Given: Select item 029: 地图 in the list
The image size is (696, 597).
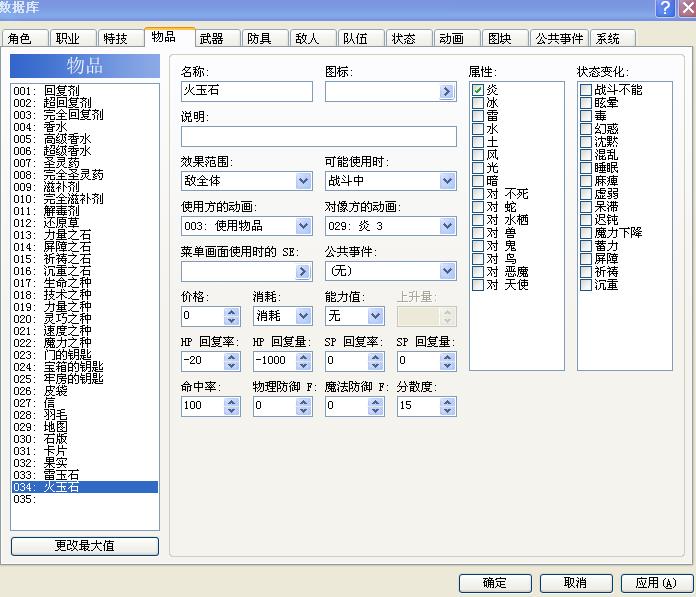Looking at the screenshot, I should pyautogui.click(x=85, y=427).
